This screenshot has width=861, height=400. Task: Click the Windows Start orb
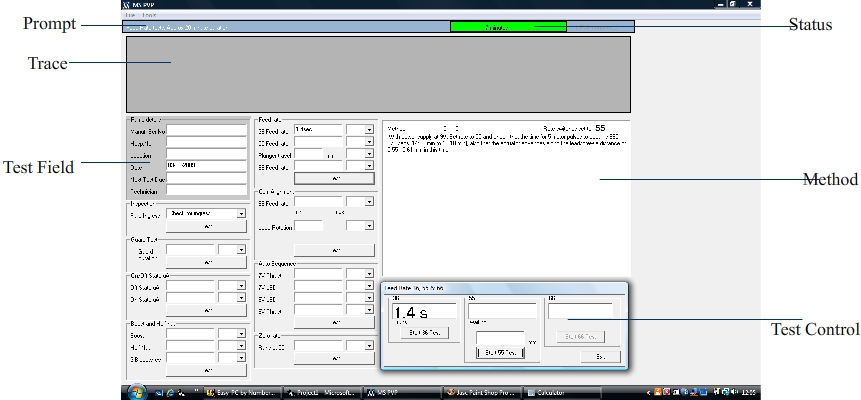[133, 392]
